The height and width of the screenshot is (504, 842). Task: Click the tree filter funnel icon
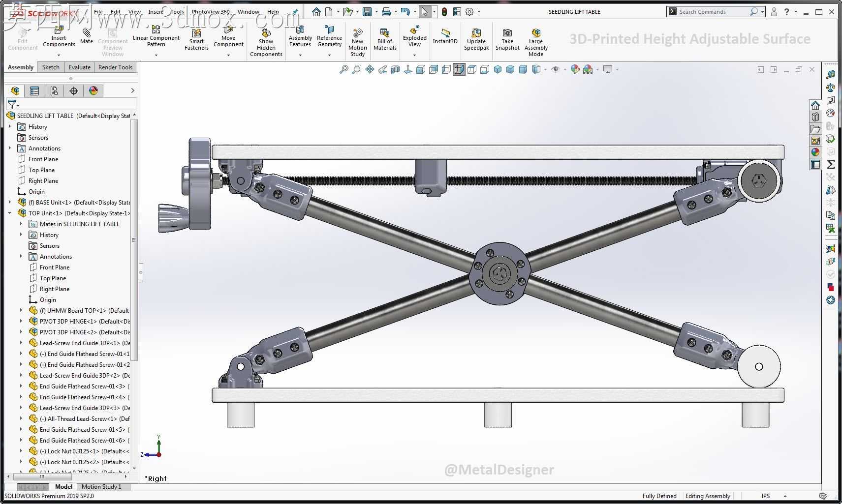(12, 104)
